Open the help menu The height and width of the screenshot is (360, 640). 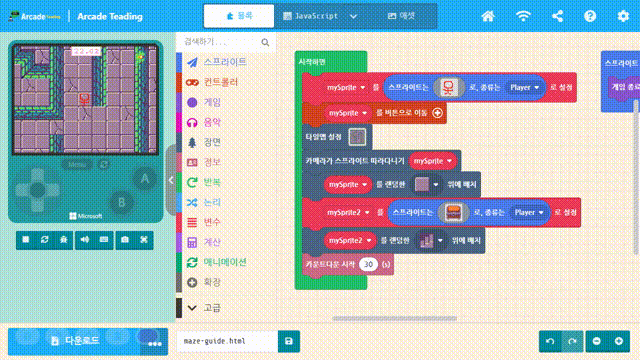click(x=590, y=16)
